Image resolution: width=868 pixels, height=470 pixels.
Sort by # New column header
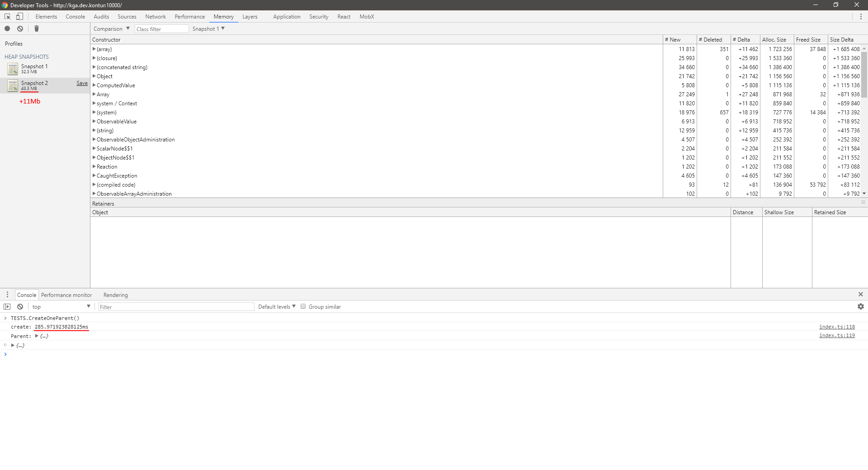point(680,40)
